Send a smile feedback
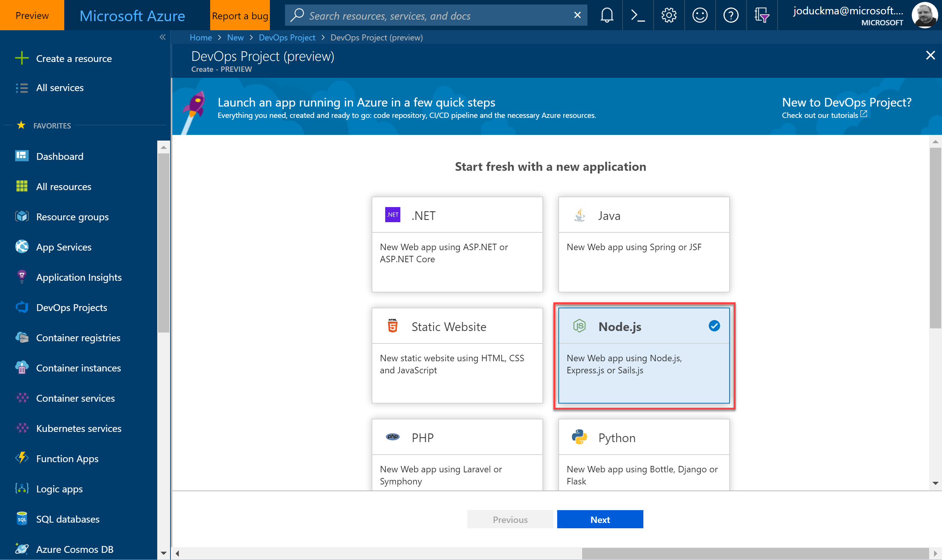This screenshot has width=942, height=560. coord(699,15)
